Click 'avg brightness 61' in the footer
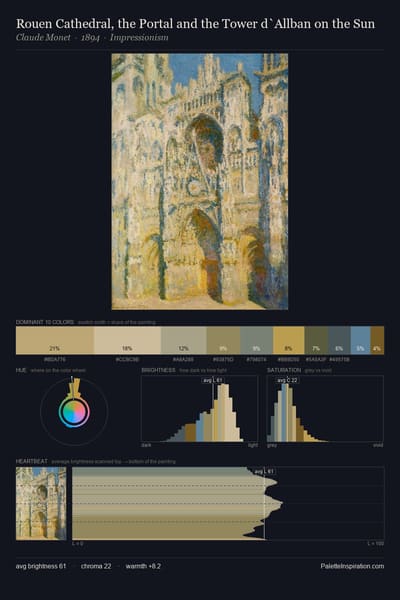400x600 pixels. coord(41,566)
